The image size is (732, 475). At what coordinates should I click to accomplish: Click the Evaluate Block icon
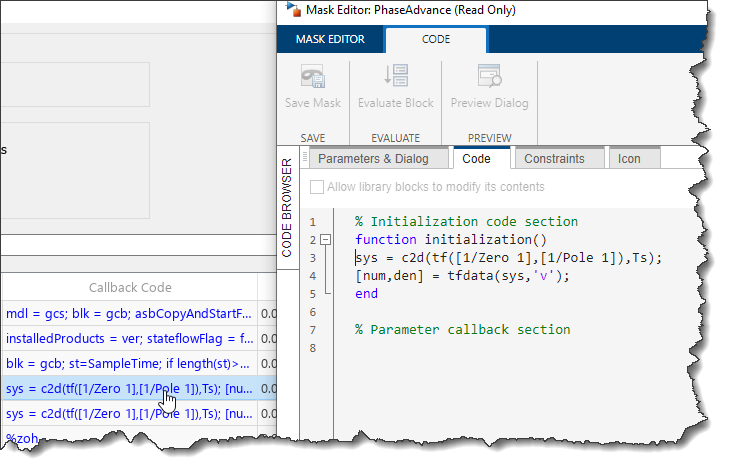[396, 79]
